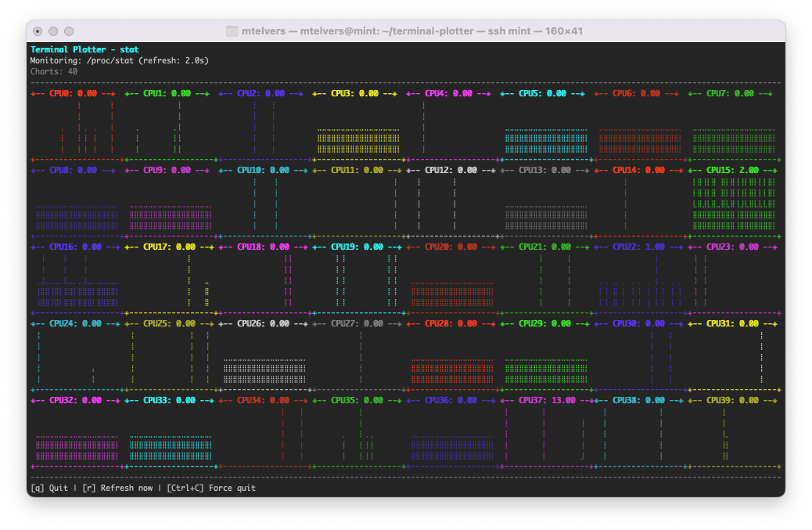
Task: Click the CPU9: 0.00 chart label
Action: [167, 171]
